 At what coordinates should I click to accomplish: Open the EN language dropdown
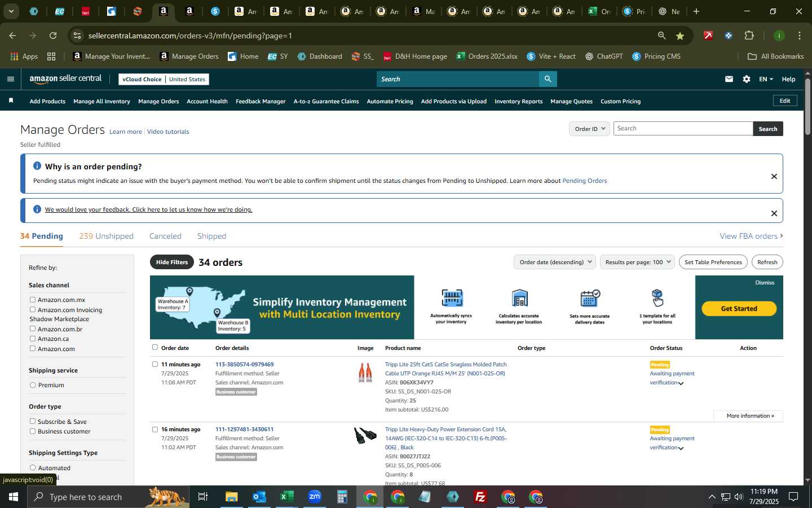766,79
